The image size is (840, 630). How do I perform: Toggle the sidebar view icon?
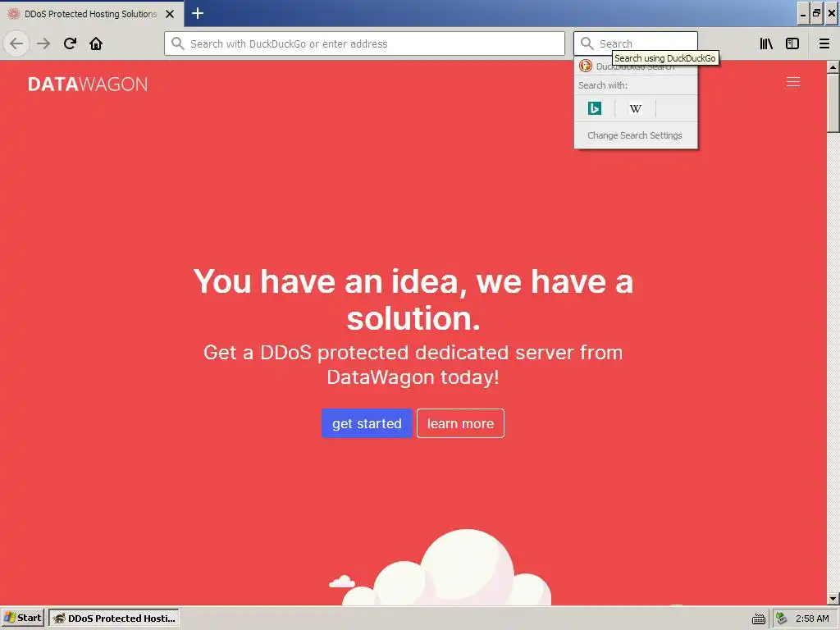click(x=792, y=43)
